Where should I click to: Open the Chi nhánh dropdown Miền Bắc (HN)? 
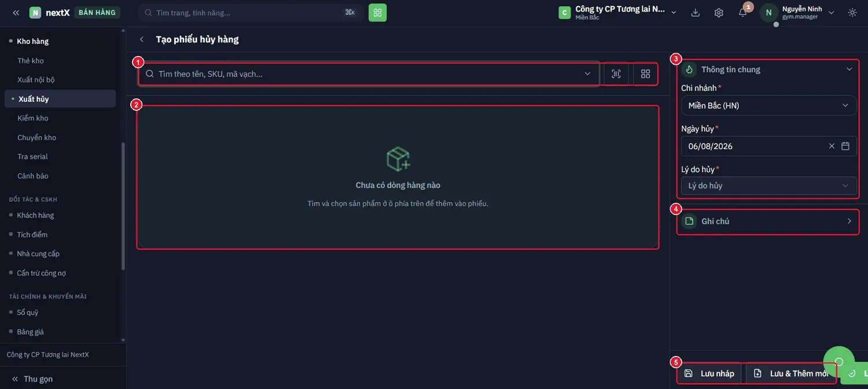coord(768,106)
